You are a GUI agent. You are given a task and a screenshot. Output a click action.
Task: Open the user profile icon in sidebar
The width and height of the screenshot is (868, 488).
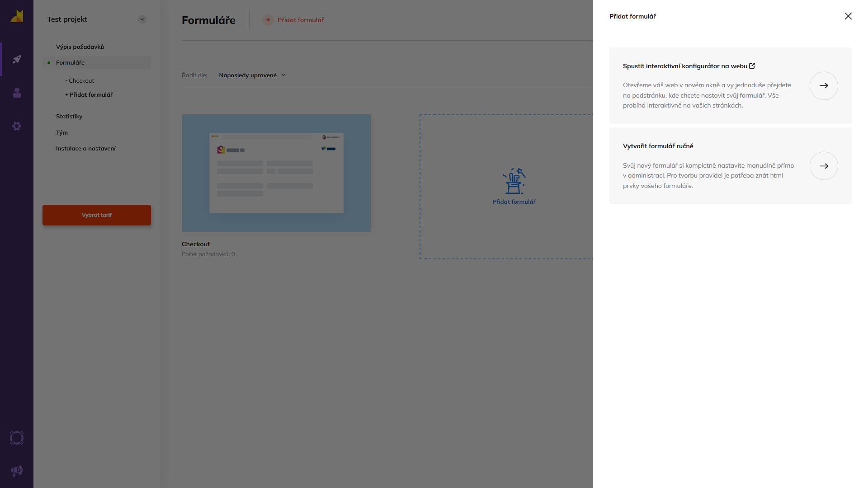point(17,93)
